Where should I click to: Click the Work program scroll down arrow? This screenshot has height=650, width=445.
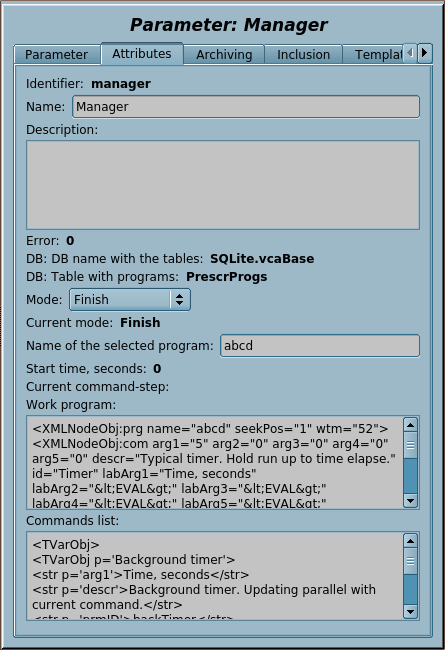(410, 501)
